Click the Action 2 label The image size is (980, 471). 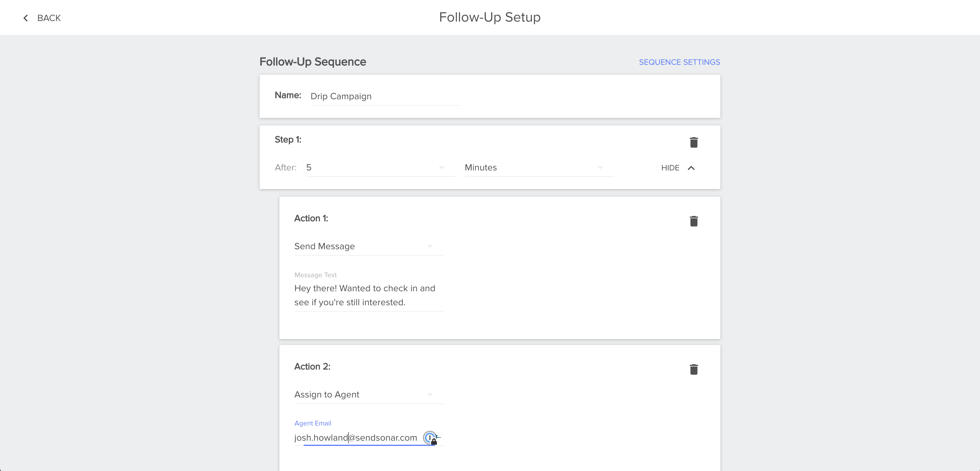(x=312, y=366)
